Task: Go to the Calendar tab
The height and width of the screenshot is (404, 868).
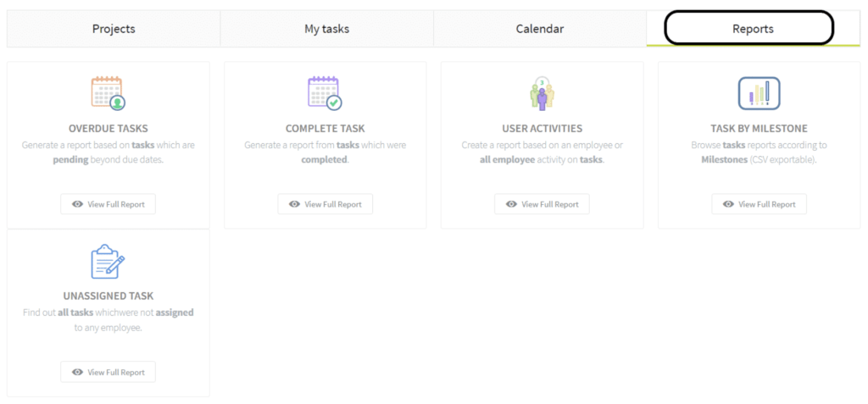Action: pos(540,29)
